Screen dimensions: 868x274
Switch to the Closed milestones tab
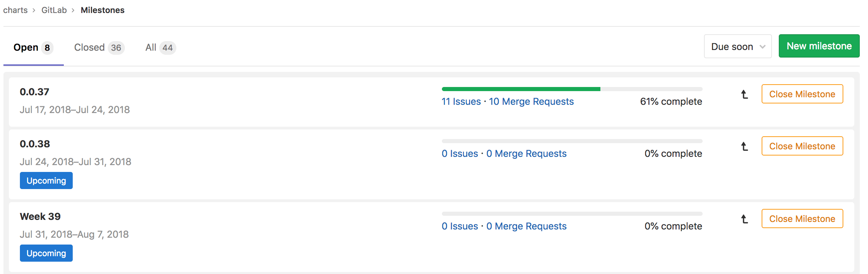click(99, 48)
